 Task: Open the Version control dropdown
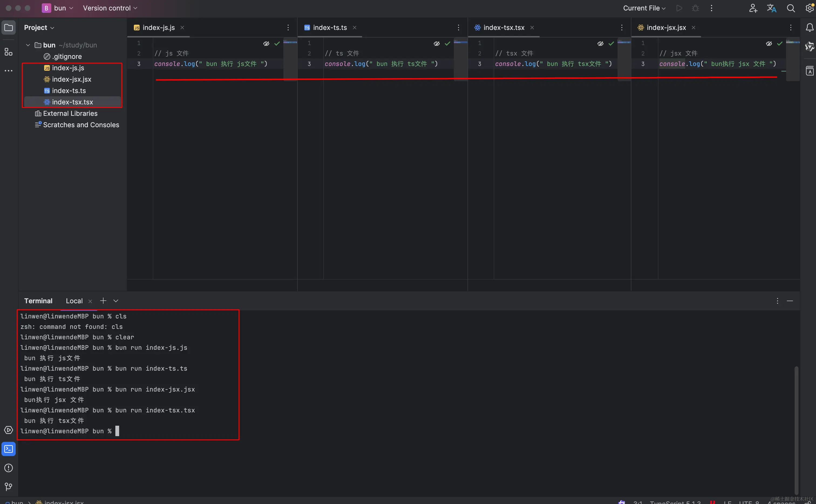pyautogui.click(x=110, y=8)
